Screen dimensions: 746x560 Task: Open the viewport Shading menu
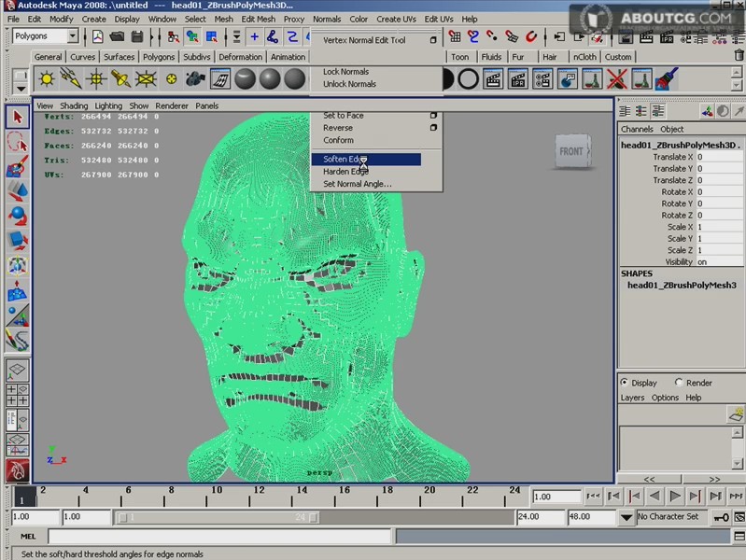click(74, 105)
